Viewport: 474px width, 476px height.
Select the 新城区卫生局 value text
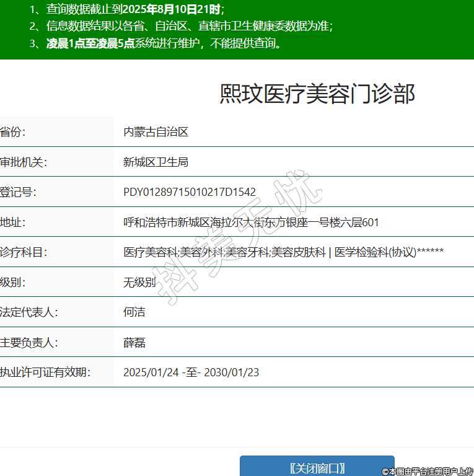(156, 162)
